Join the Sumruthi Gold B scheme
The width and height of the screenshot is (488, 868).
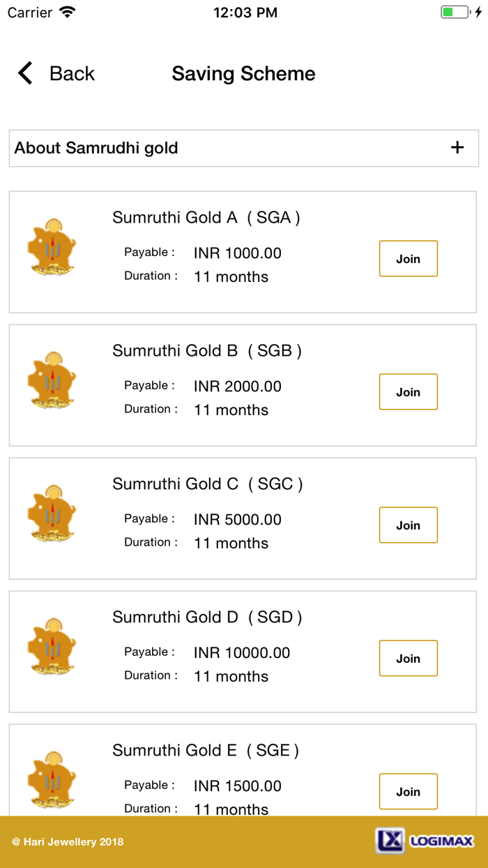pyautogui.click(x=408, y=392)
